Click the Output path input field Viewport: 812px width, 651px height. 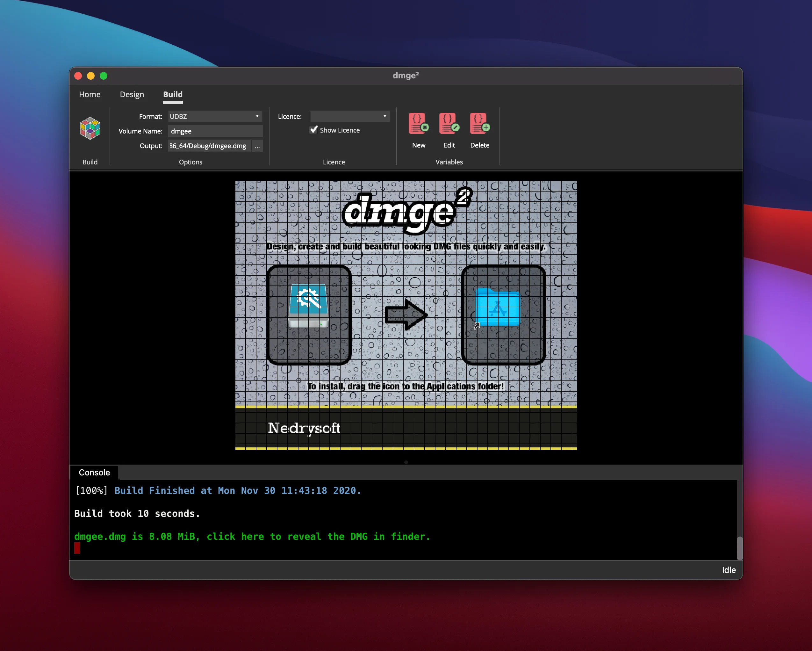tap(209, 146)
